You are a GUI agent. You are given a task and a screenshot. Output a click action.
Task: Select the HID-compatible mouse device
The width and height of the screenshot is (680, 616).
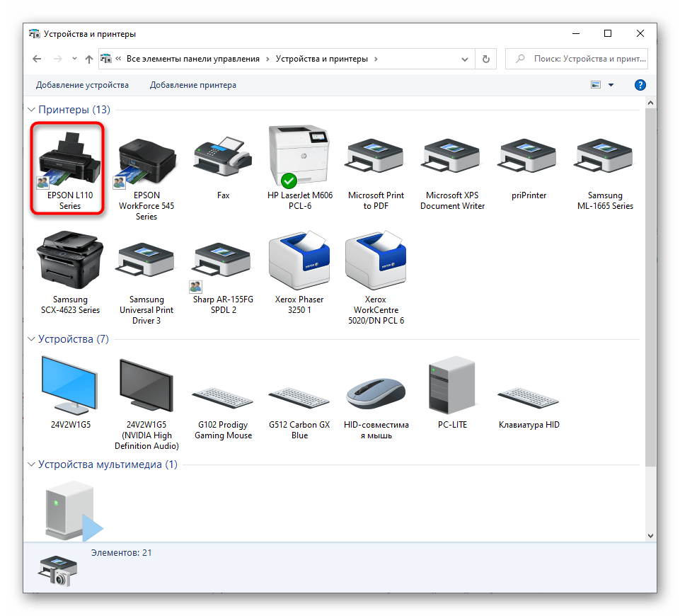pyautogui.click(x=376, y=394)
